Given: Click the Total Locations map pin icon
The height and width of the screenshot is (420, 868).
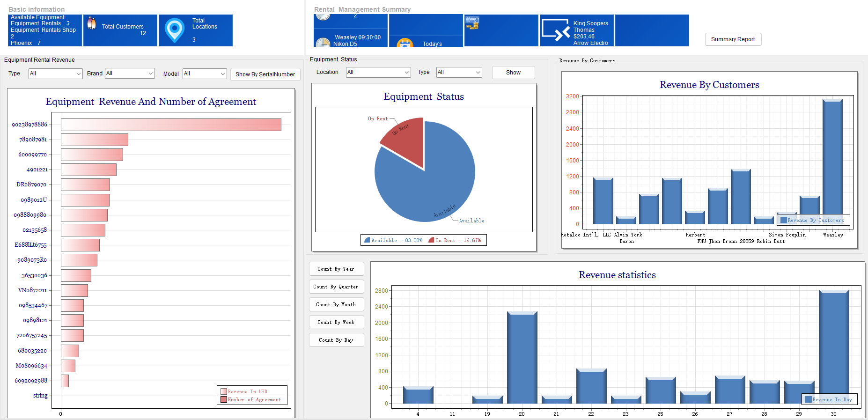Looking at the screenshot, I should (175, 30).
